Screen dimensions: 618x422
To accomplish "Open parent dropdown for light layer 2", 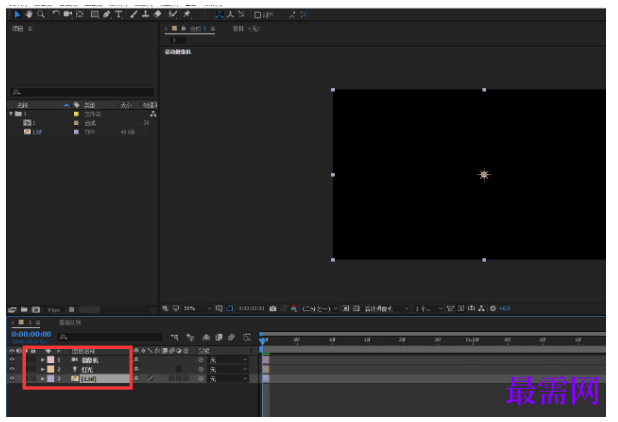I will (228, 369).
